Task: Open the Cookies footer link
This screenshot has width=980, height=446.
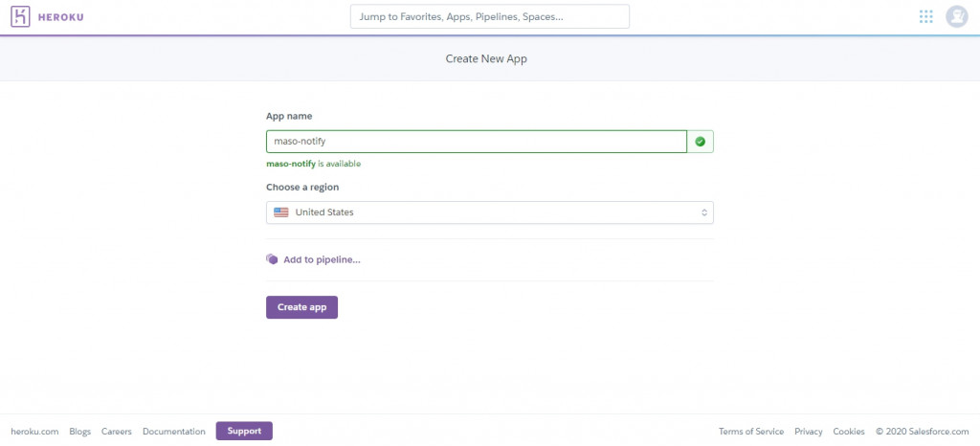Action: [849, 432]
